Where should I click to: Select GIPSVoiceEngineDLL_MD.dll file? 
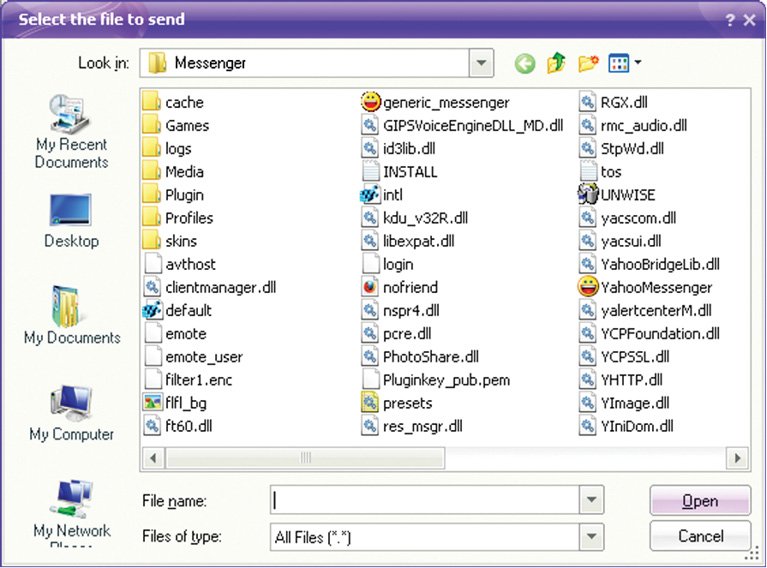coord(463,125)
